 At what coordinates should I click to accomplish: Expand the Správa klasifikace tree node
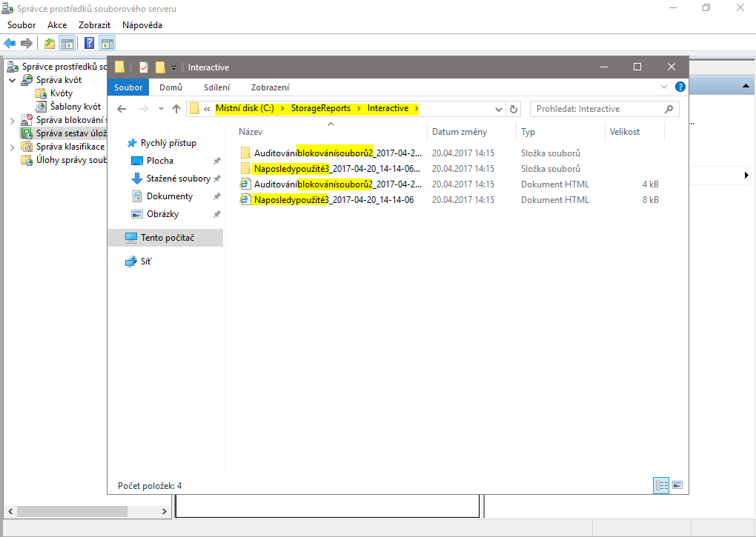point(13,147)
